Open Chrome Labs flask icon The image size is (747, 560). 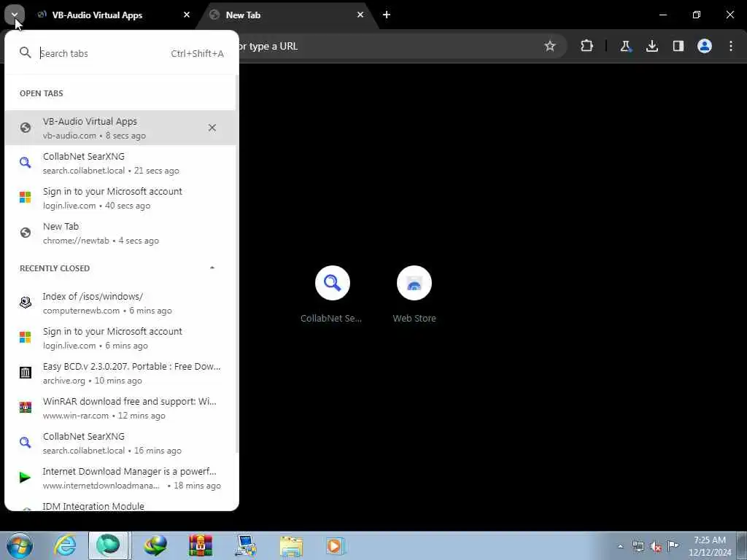click(x=625, y=46)
